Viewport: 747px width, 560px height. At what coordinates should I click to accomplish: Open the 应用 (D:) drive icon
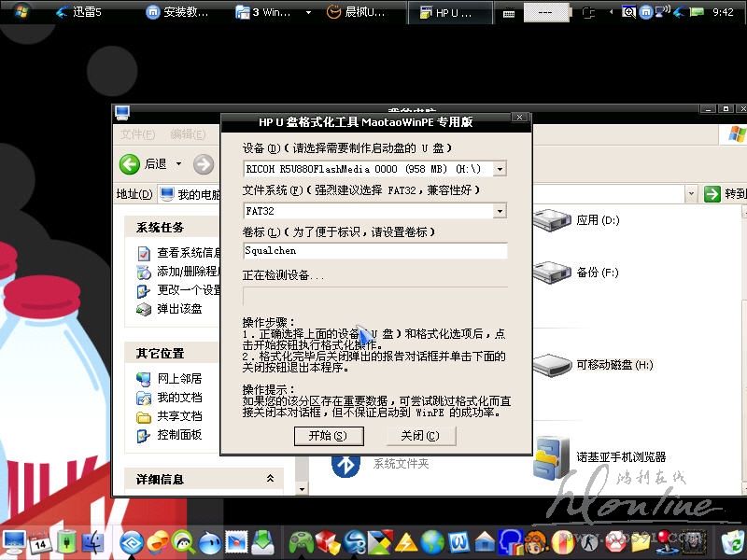click(x=551, y=221)
